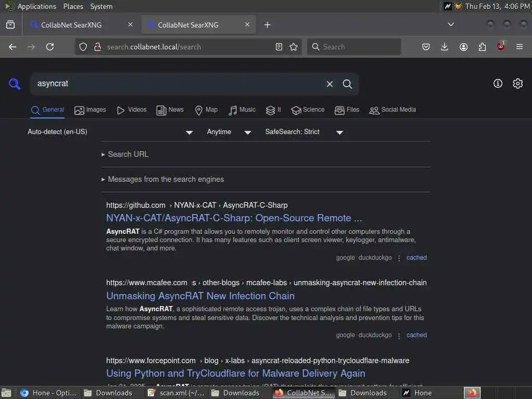Expand engine options dots on GitHub result

pos(399,258)
